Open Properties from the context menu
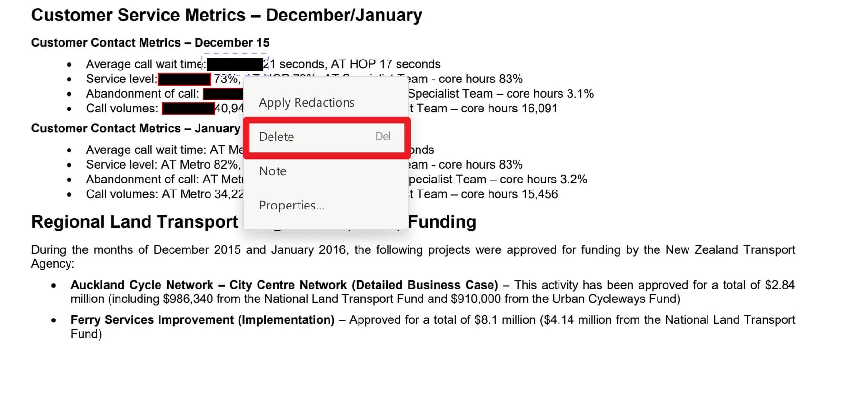 [292, 205]
